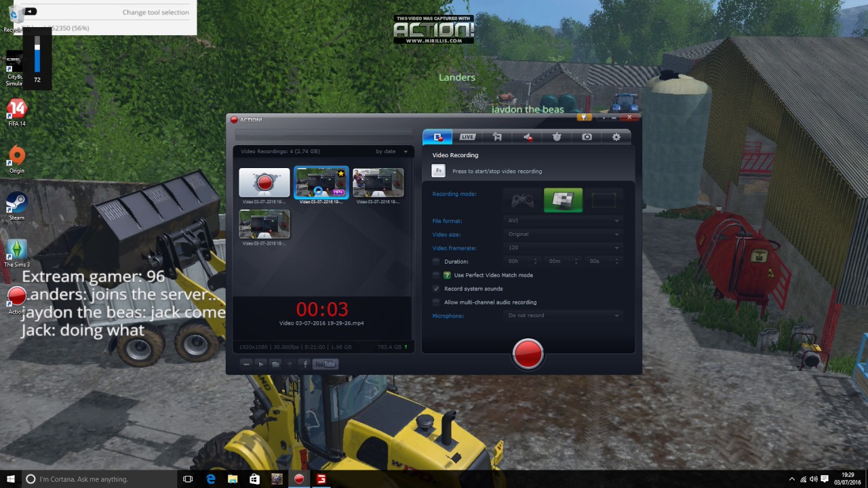Click 'Change tool selection' text at top left
This screenshot has width=868, height=488.
(x=155, y=12)
